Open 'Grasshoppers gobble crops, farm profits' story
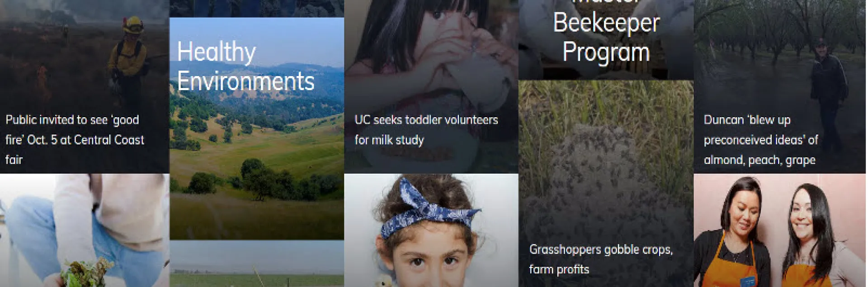This screenshot has height=287, width=868. [x=600, y=259]
